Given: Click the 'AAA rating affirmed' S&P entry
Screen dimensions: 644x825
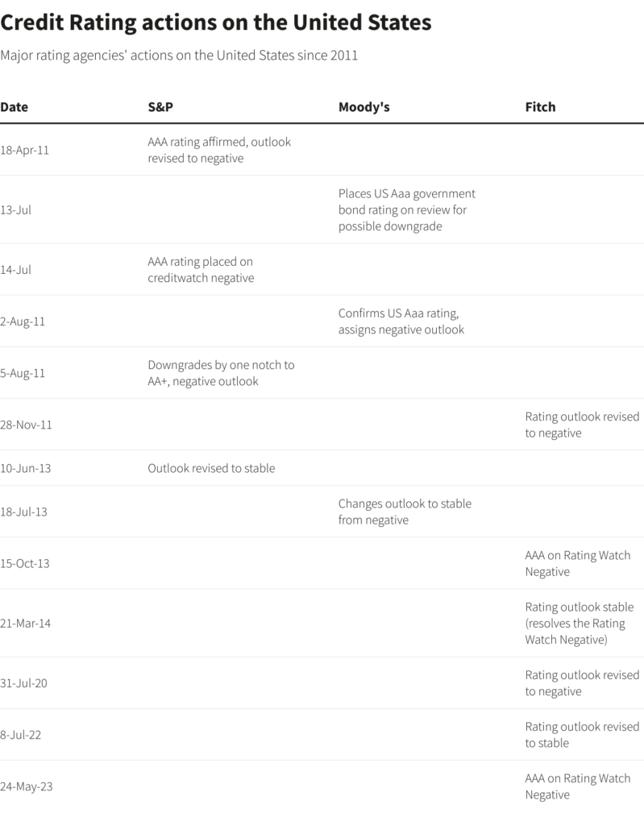Looking at the screenshot, I should (x=219, y=150).
